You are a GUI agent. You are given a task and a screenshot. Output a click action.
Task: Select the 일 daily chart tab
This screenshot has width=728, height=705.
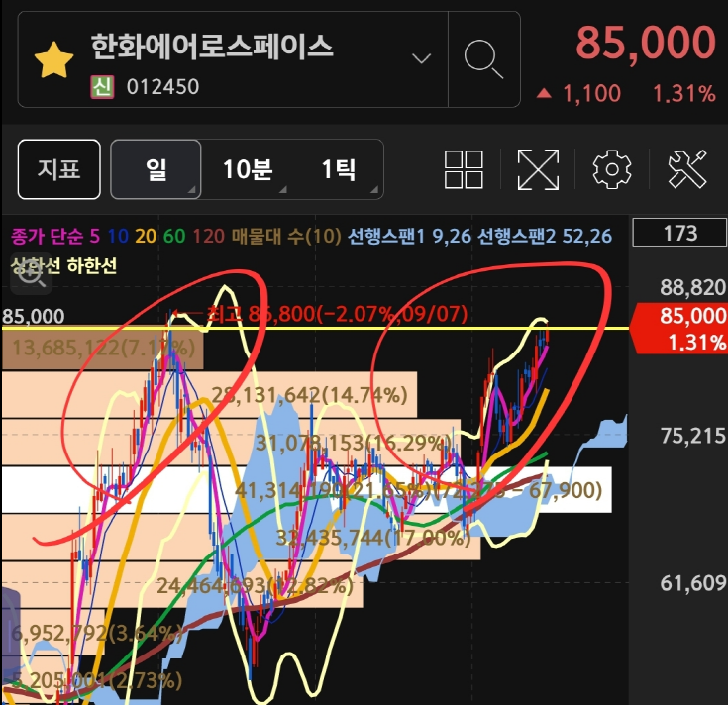point(156,169)
